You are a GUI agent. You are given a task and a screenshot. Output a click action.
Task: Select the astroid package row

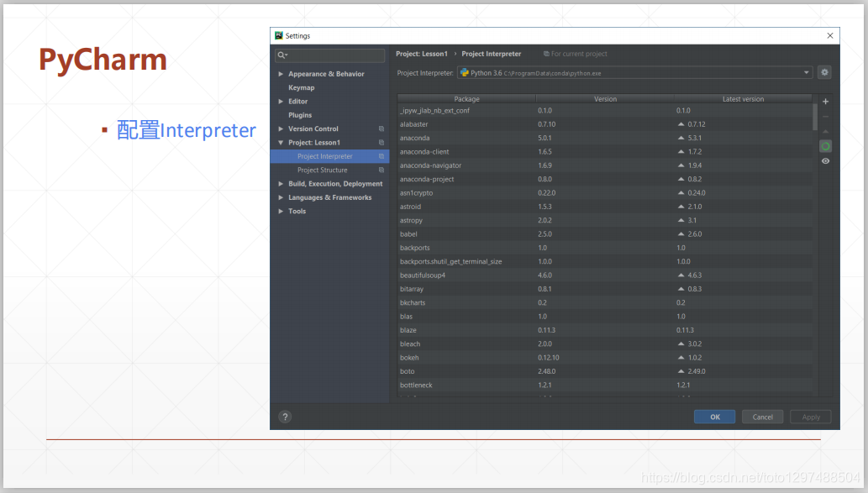[604, 207]
